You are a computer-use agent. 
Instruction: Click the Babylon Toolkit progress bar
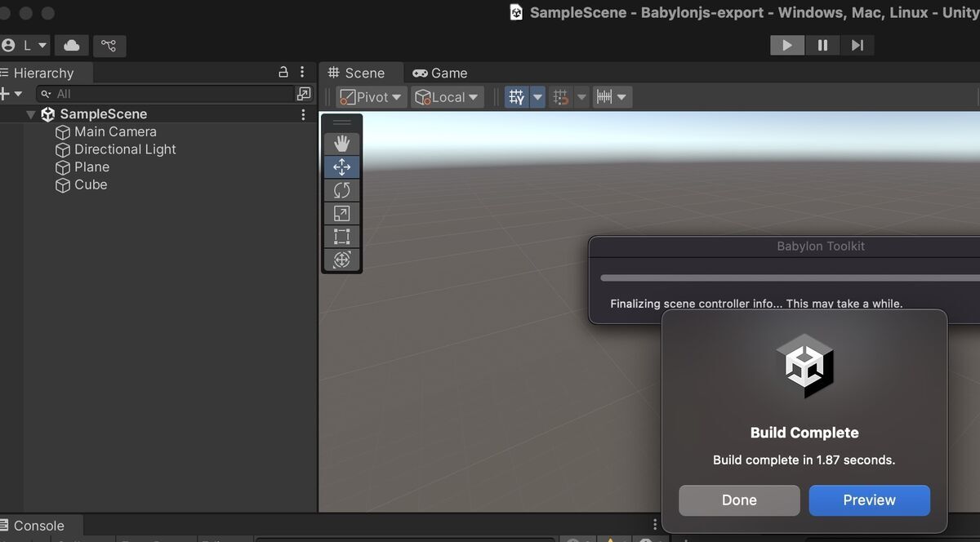tap(790, 278)
